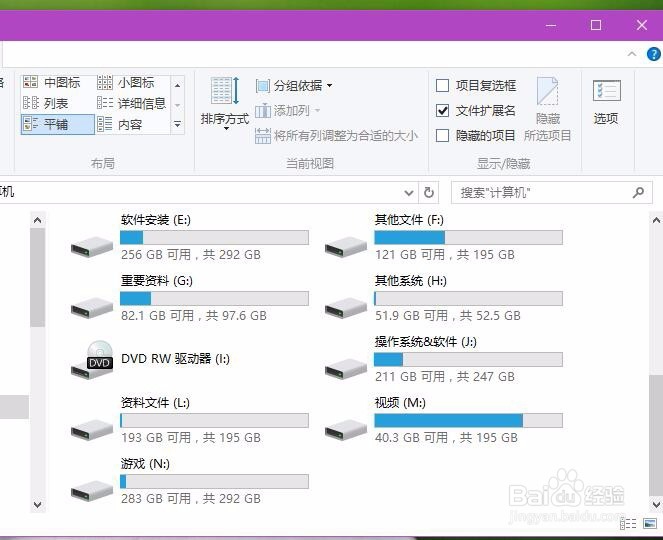663x540 pixels.
Task: Select the 操作系统&软件 (J:) drive icon
Action: tap(346, 369)
